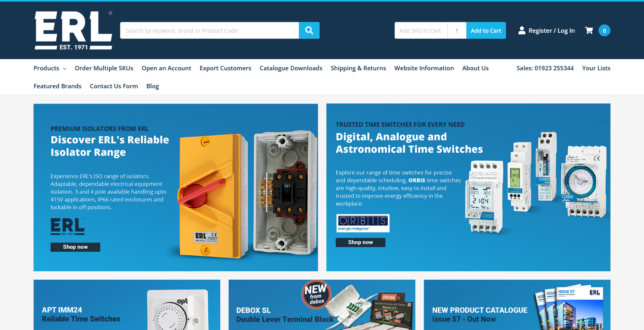Viewport: 644px width, 330px height.
Task: Click the SKU quantity field
Action: (456, 30)
